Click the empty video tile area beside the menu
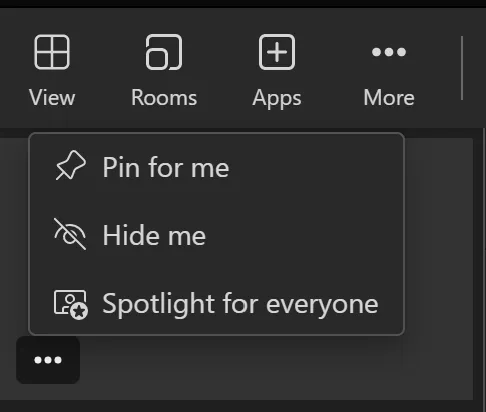The height and width of the screenshot is (412, 486). 439,267
